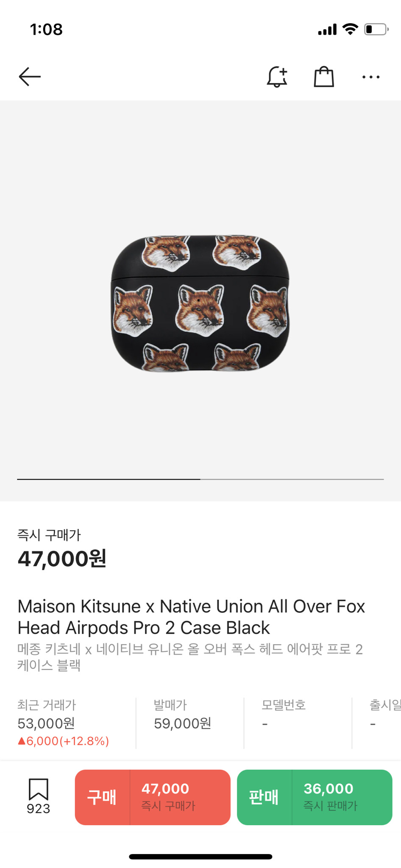Tap the image carousel progress bar
This screenshot has height=868, width=401.
pos(200,479)
